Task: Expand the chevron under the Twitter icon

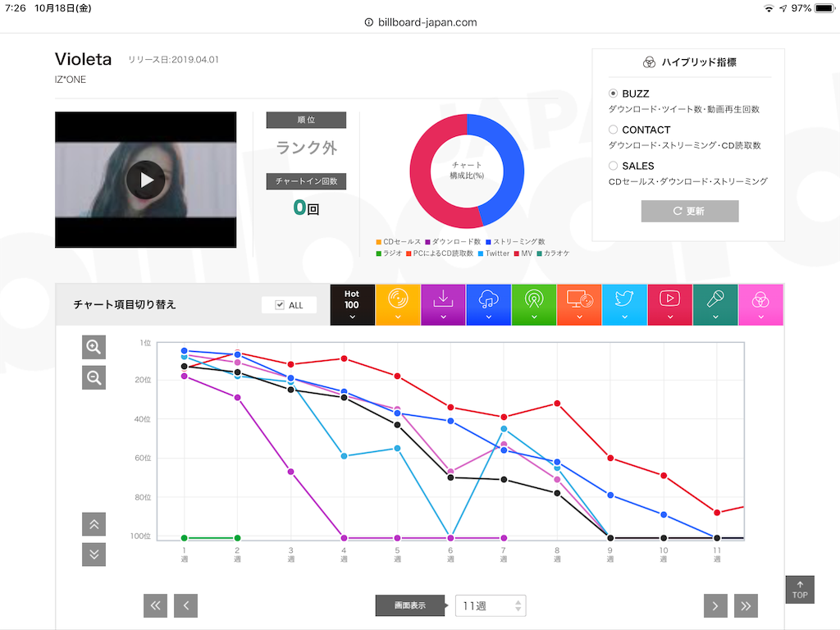Action: tap(624, 317)
